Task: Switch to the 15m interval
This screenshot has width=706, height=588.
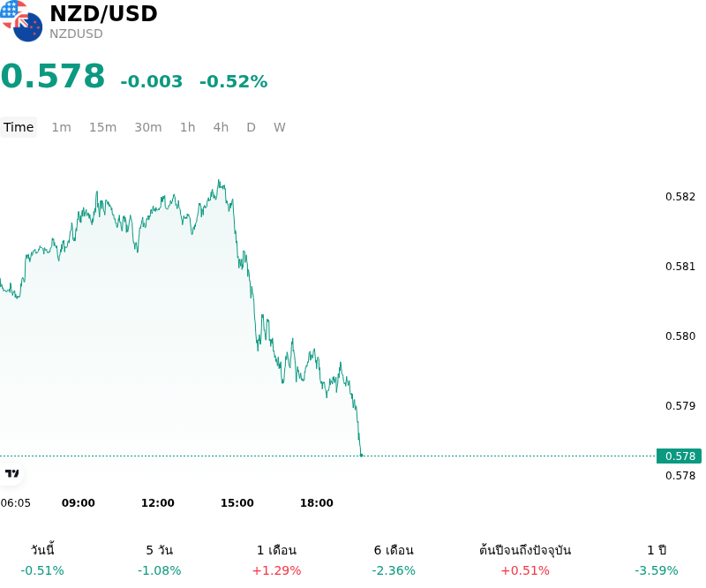Action: [102, 127]
